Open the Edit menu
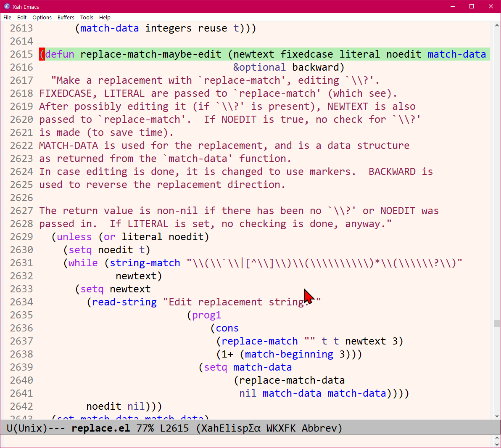 pos(22,17)
